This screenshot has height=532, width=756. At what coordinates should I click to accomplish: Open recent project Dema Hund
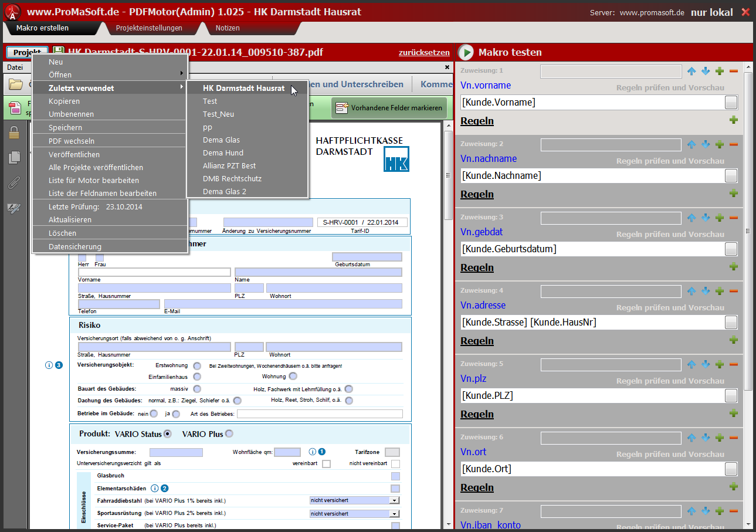247,153
